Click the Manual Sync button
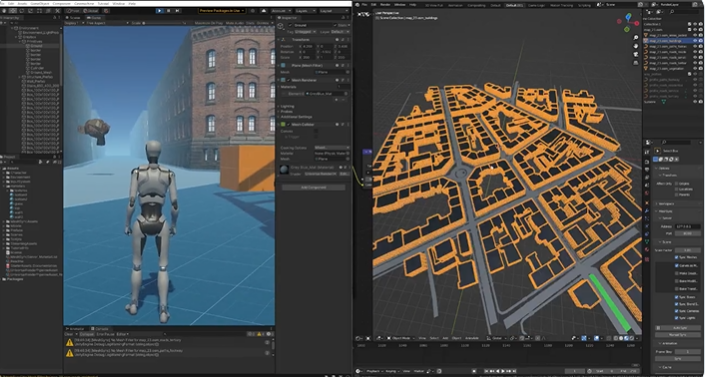Viewport: 705px width, 377px height. pyautogui.click(x=678, y=335)
